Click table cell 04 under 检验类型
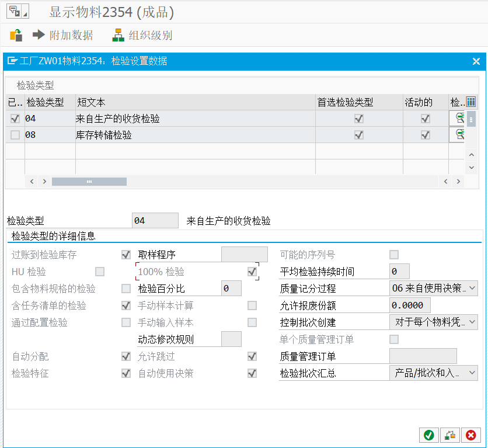This screenshot has height=448, width=488. 50,119
